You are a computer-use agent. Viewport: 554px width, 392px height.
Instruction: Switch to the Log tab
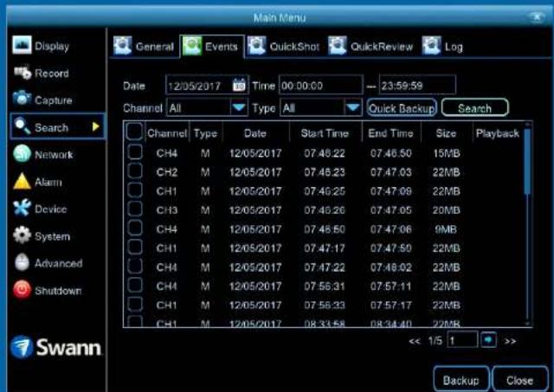coord(443,46)
